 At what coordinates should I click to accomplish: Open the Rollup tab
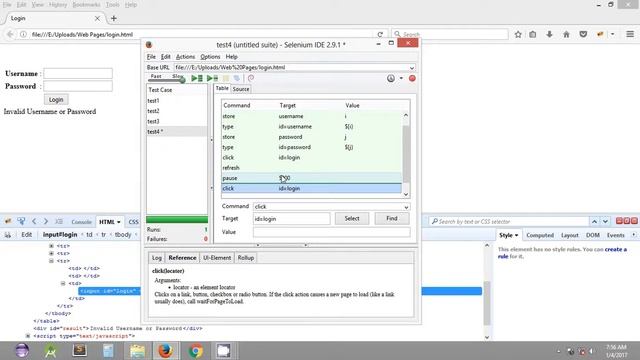[246, 258]
